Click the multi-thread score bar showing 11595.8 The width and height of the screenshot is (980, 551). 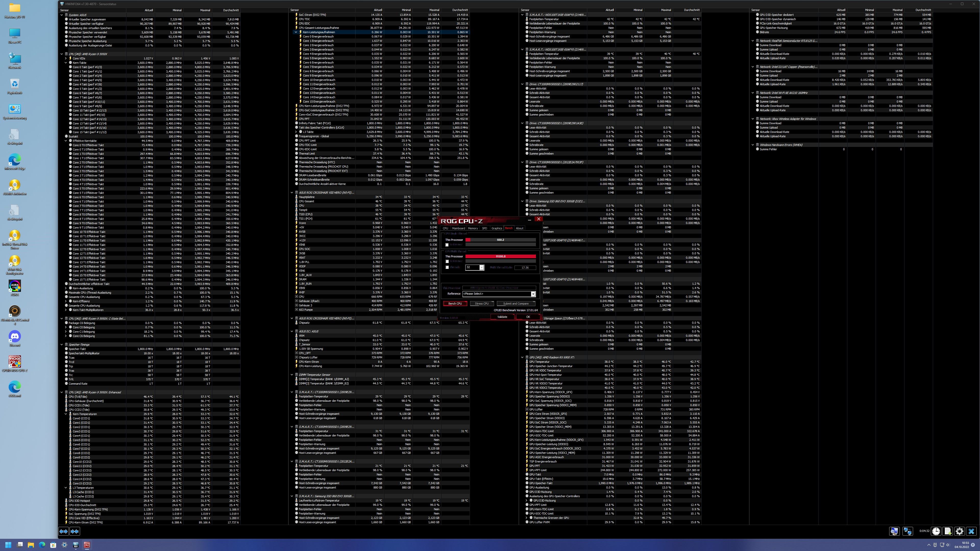(x=501, y=256)
